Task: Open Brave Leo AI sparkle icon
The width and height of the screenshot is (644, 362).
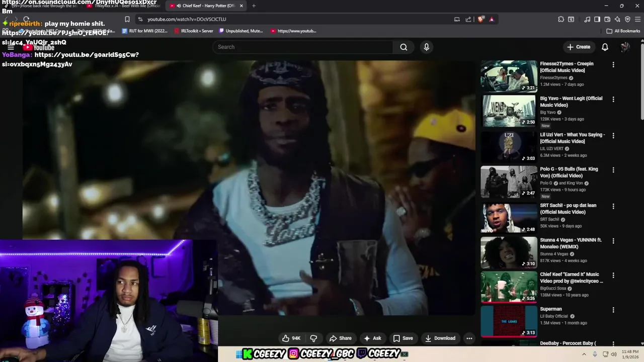Action: [617, 19]
